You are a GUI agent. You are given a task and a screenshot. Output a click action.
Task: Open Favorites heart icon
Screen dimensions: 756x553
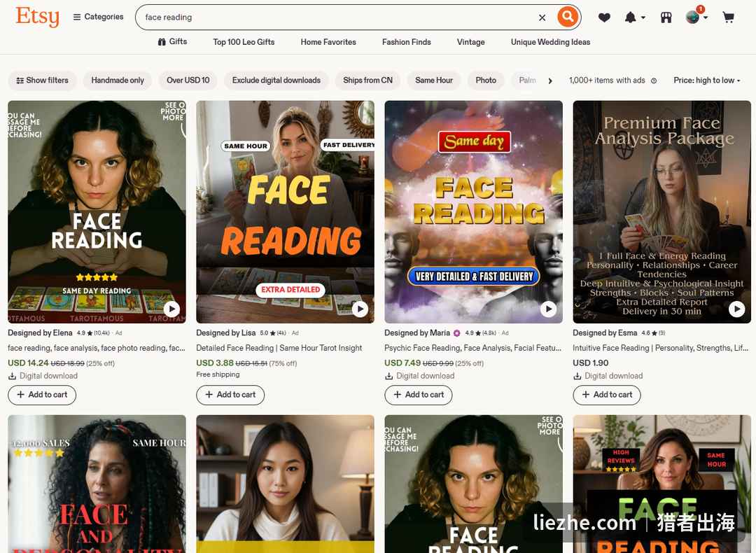(604, 17)
